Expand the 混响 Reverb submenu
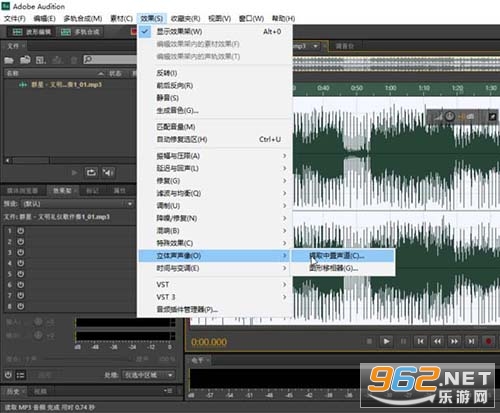500x413 pixels. click(215, 231)
